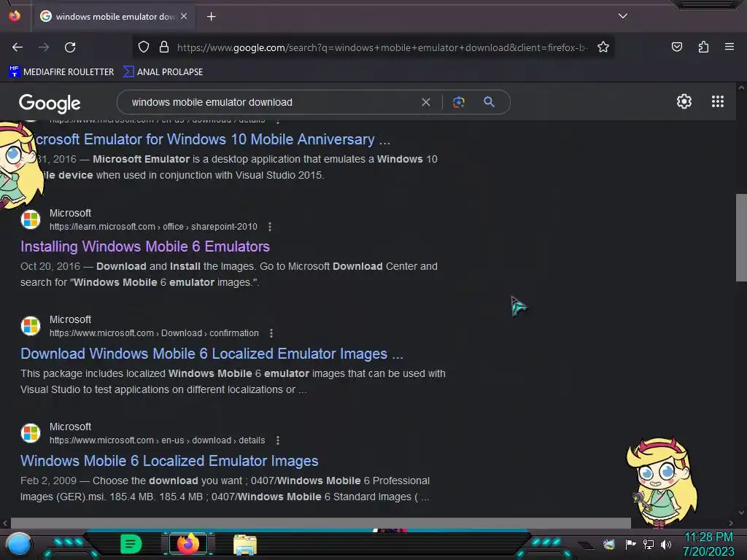Open a new browser tab
Viewport: 747px width, 560px height.
[x=211, y=17]
